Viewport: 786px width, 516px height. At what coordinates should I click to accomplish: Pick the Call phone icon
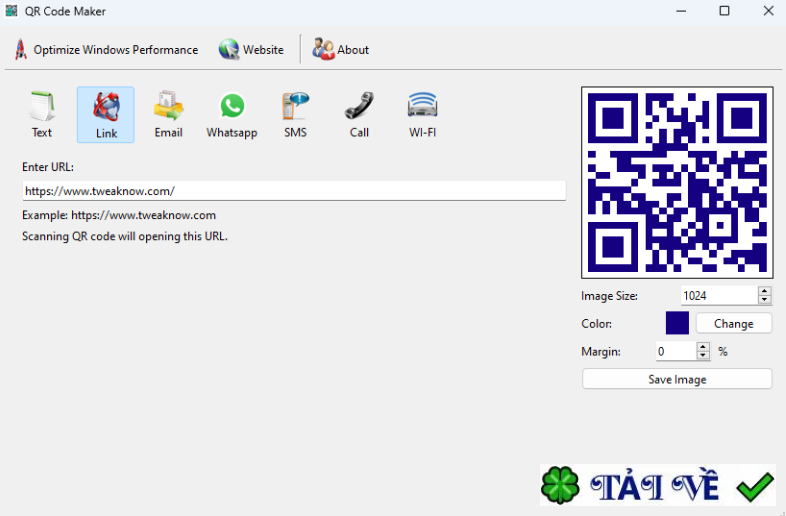[359, 114]
